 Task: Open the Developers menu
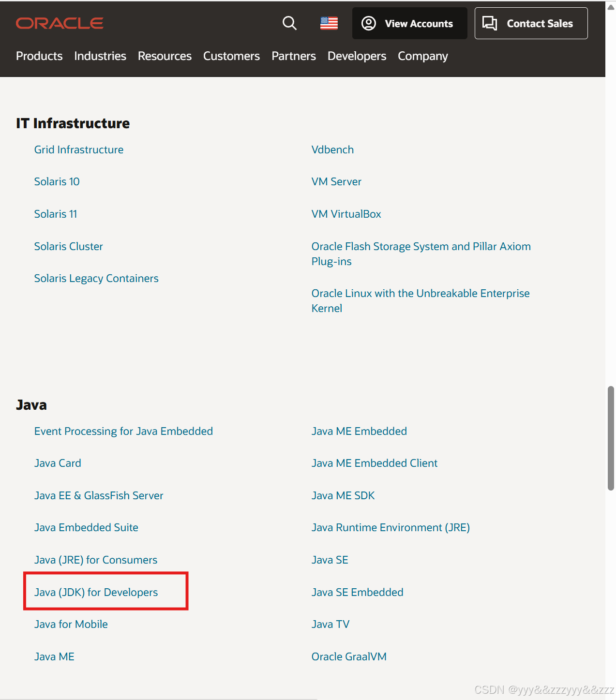tap(357, 56)
